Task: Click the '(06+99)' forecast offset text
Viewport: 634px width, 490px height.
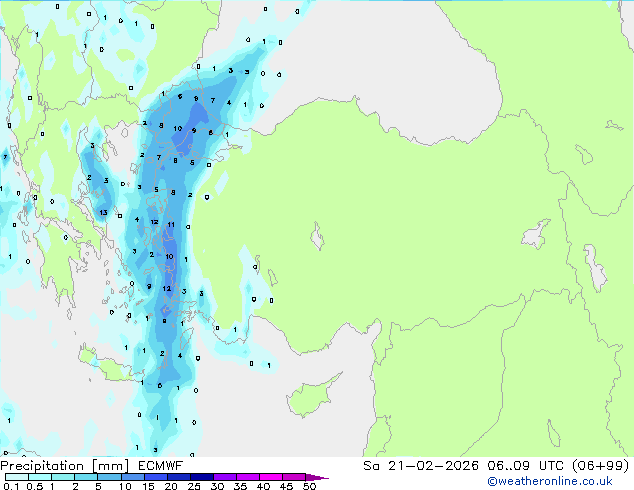Action: (x=600, y=466)
